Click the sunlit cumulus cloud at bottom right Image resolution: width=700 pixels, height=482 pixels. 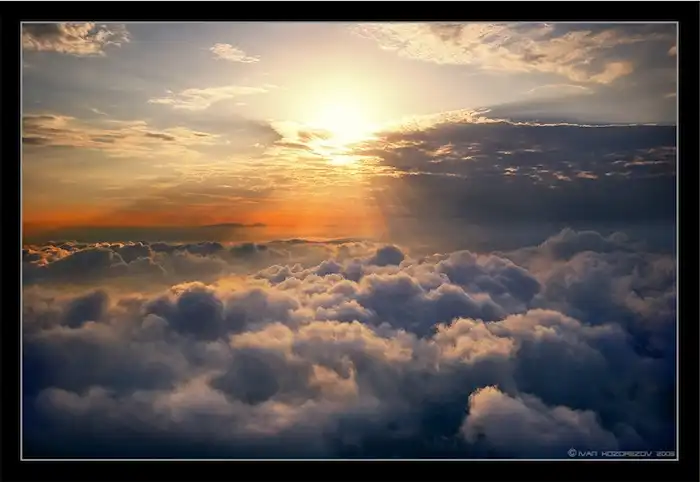point(520,415)
